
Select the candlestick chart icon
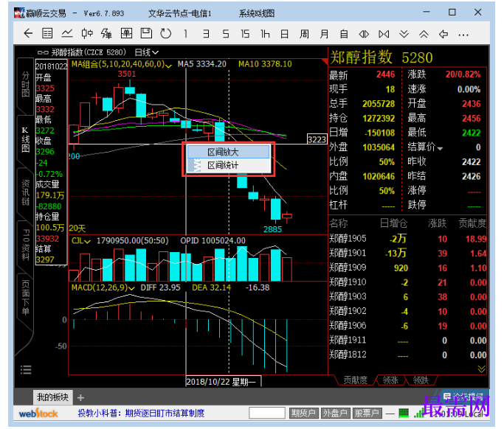coord(87,33)
